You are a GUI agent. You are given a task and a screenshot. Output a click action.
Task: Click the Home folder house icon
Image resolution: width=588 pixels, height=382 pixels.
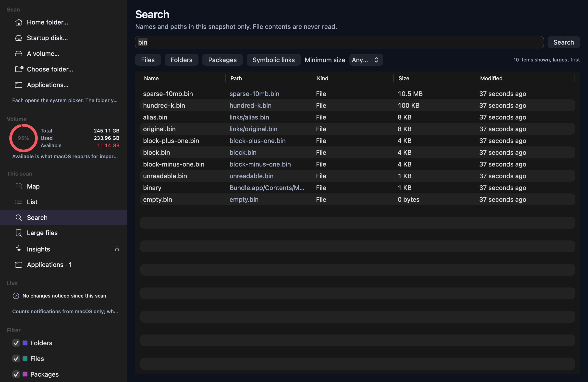point(19,22)
